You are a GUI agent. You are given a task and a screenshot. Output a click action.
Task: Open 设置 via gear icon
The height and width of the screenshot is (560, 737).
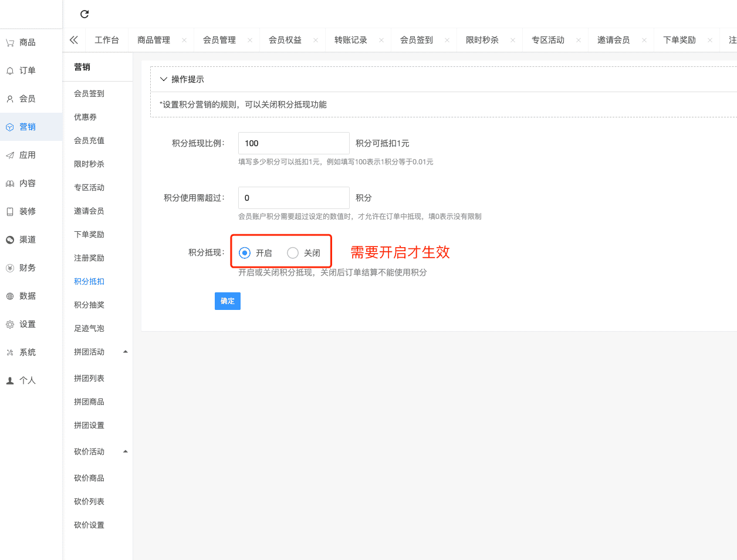point(10,324)
